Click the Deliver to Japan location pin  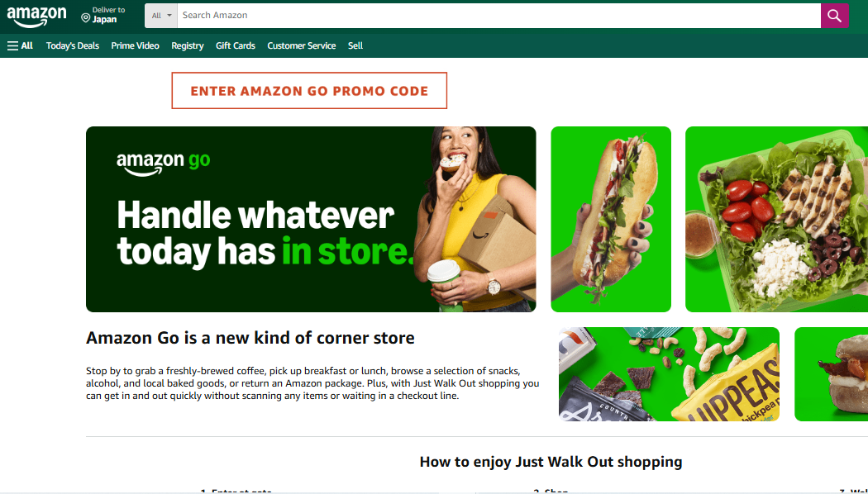click(85, 18)
